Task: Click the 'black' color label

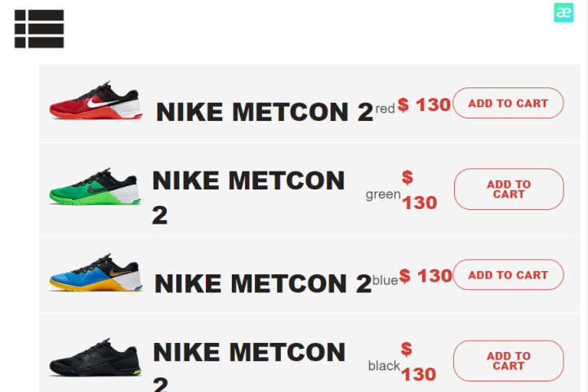Action: [384, 366]
